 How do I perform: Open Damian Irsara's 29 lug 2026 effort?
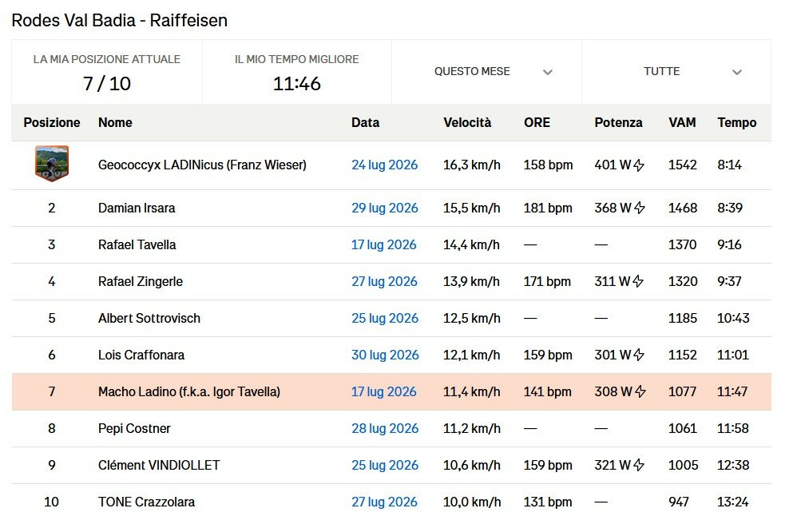pos(384,208)
